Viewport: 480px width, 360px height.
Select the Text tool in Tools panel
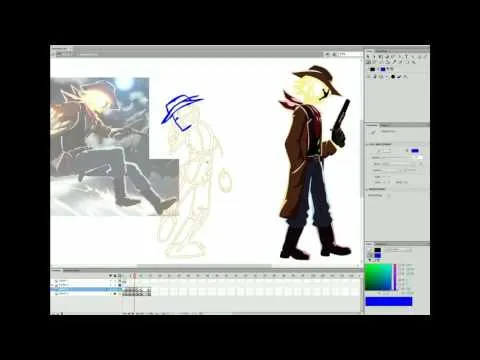tap(407, 57)
